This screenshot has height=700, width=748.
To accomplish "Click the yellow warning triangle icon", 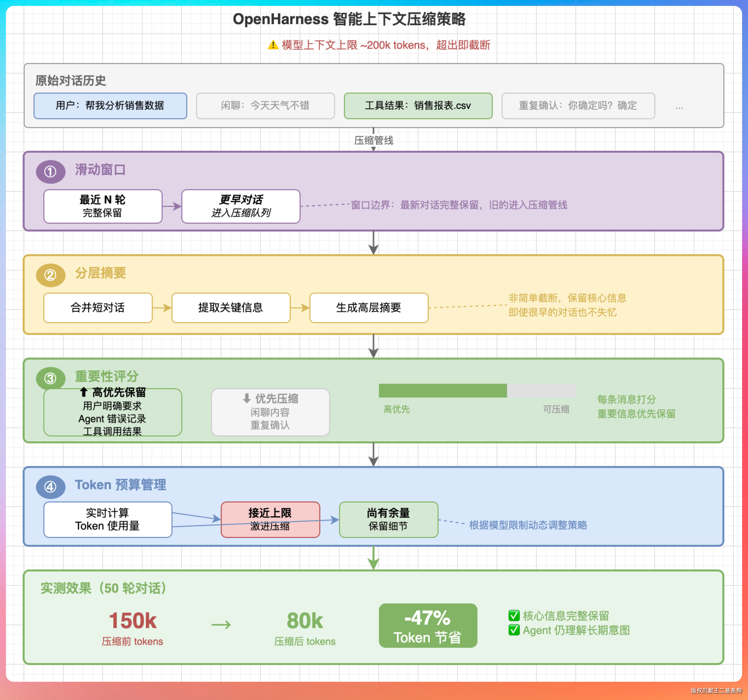I will [273, 45].
